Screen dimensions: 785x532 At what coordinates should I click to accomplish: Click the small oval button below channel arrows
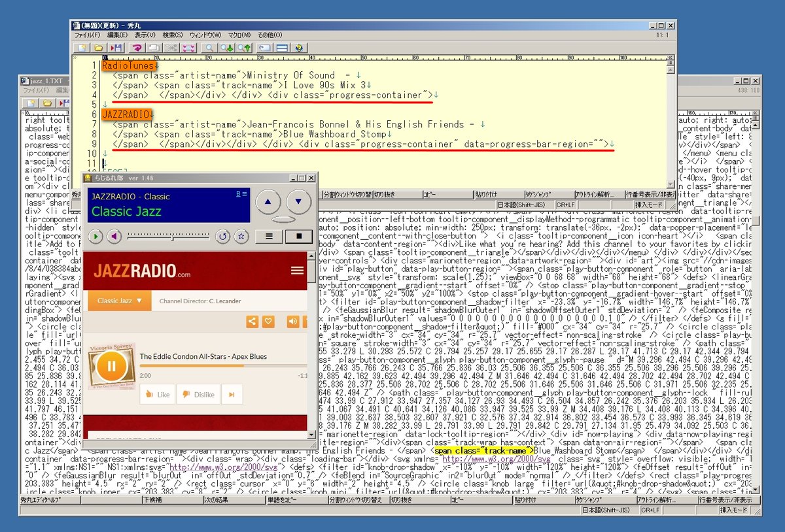[x=283, y=219]
